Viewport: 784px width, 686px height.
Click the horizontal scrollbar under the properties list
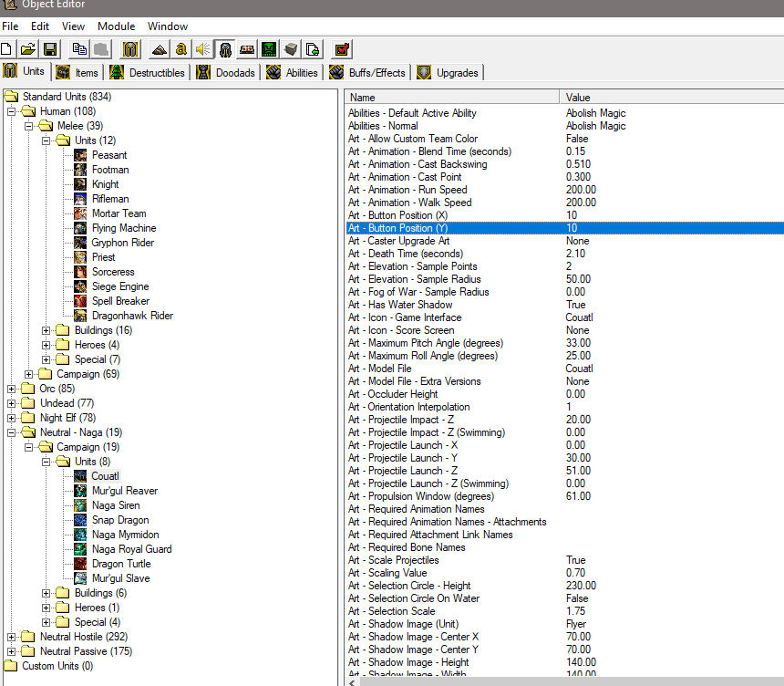pyautogui.click(x=565, y=681)
